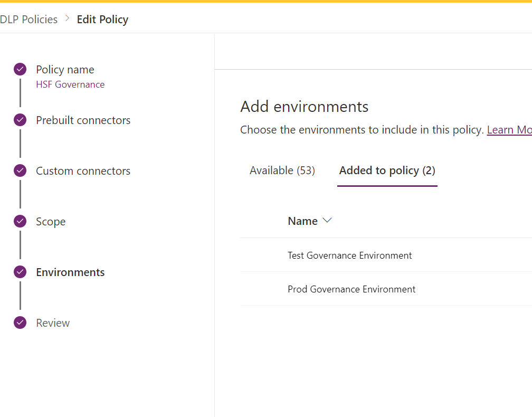Click the Prebuilt connectors checkmark icon
The image size is (532, 417).
(x=20, y=120)
